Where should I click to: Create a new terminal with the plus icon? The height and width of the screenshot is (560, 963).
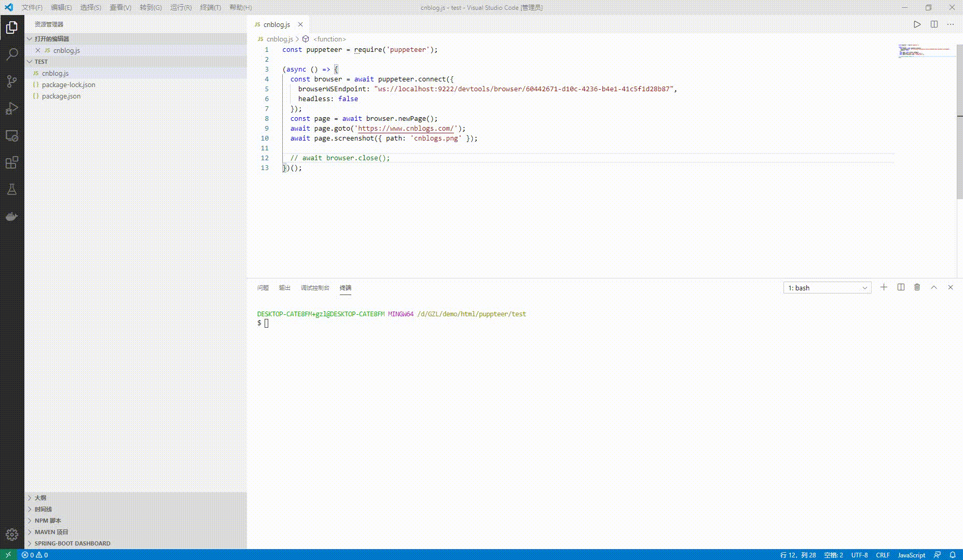pyautogui.click(x=884, y=287)
